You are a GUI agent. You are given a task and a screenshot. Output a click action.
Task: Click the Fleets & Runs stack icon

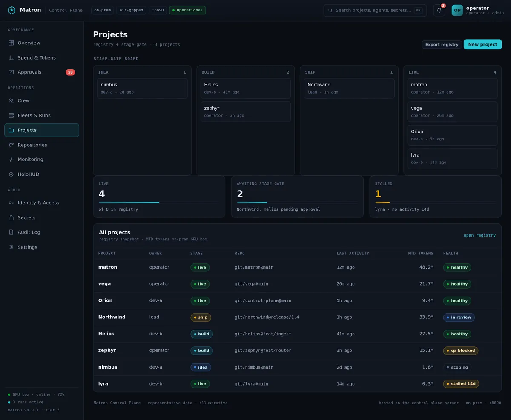(11, 116)
